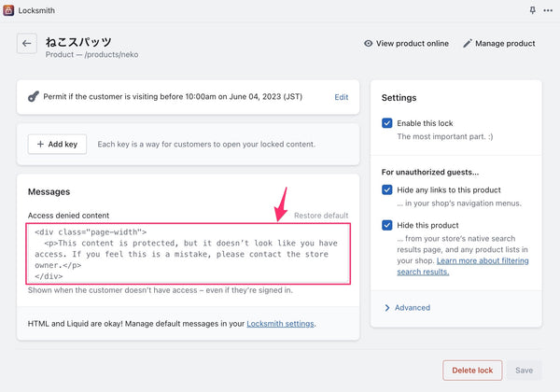This screenshot has height=392, width=560.
Task: Click the permit condition text before 10:00am
Action: click(x=173, y=97)
